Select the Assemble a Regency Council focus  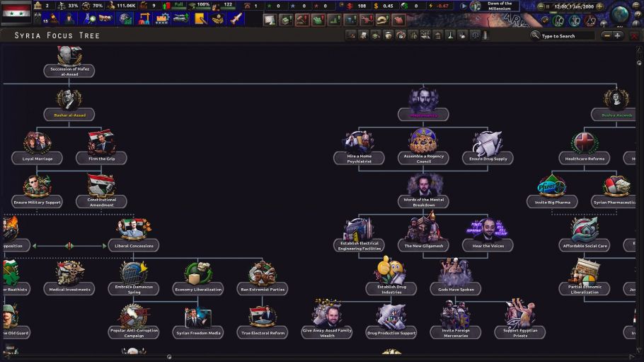click(x=423, y=159)
